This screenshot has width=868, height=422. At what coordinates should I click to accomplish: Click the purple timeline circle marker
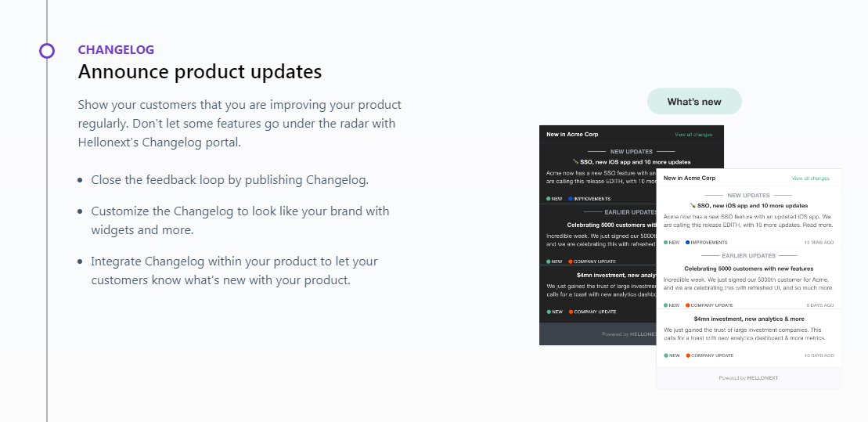47,51
